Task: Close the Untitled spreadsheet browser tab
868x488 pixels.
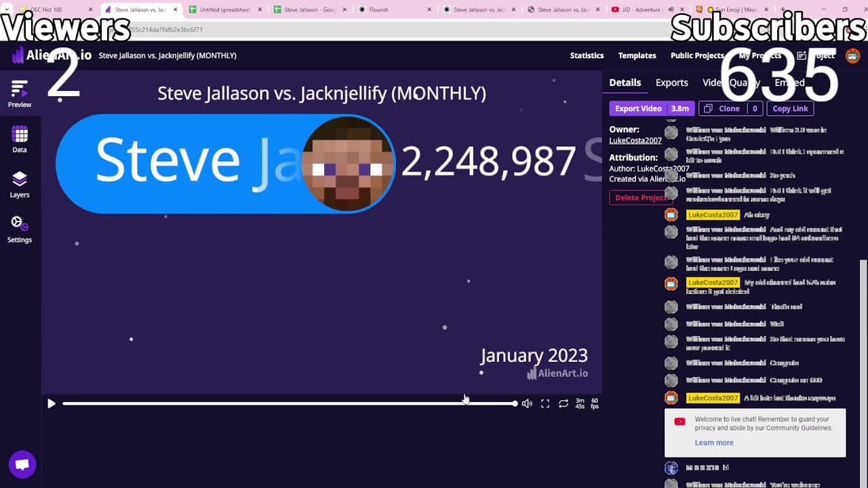Action: point(260,9)
